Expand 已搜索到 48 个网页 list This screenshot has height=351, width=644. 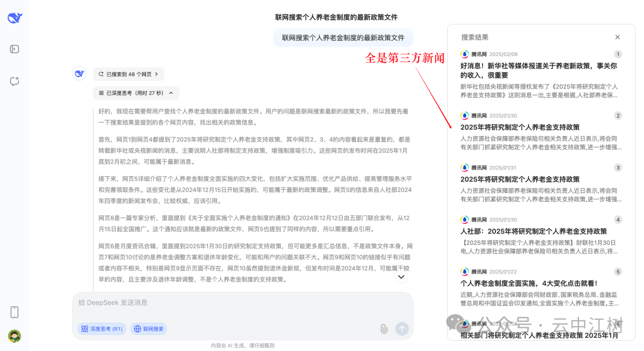pyautogui.click(x=129, y=75)
